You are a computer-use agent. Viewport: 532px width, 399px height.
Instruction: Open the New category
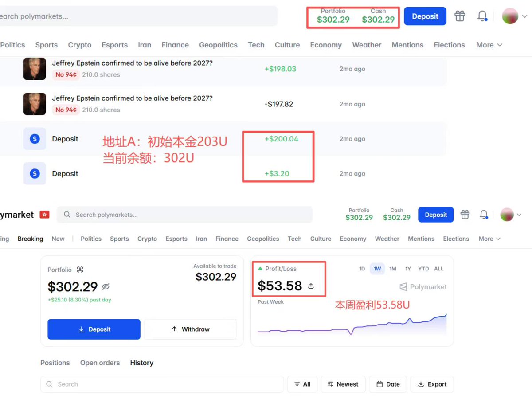pos(58,239)
